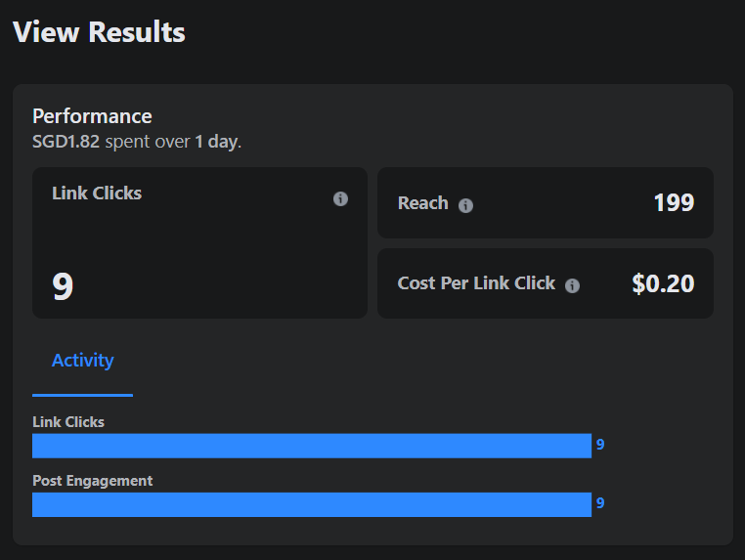The width and height of the screenshot is (745, 560).
Task: Click the 9 count after Link Clicks bar
Action: point(600,445)
